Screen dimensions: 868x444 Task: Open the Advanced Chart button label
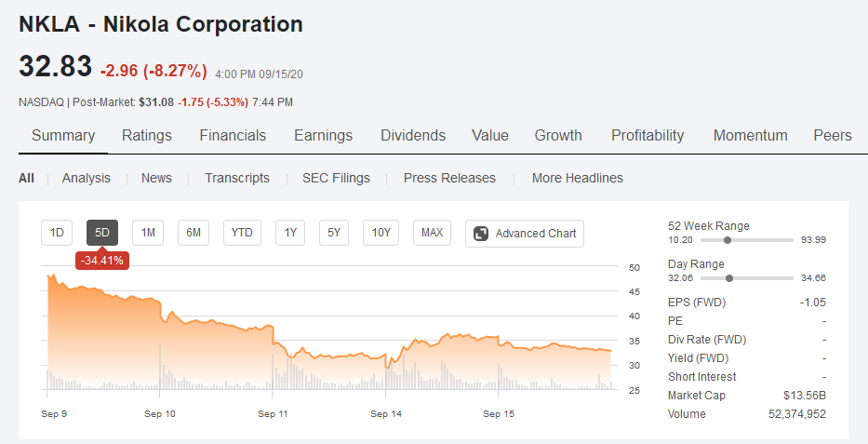tap(536, 234)
